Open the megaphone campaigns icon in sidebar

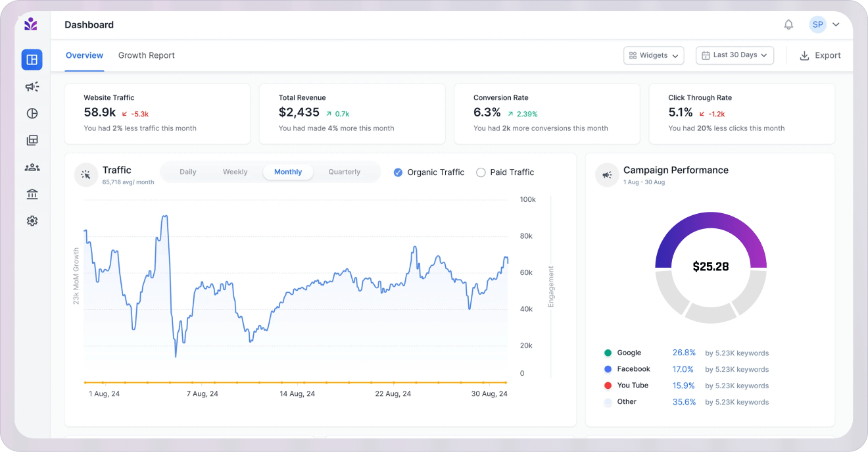pos(32,87)
